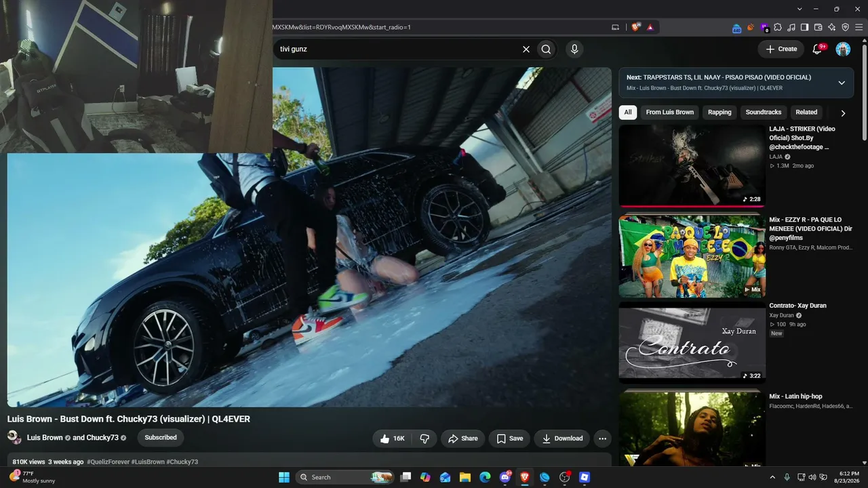868x488 pixels.
Task: Click the browser address bar URL
Action: point(341,27)
